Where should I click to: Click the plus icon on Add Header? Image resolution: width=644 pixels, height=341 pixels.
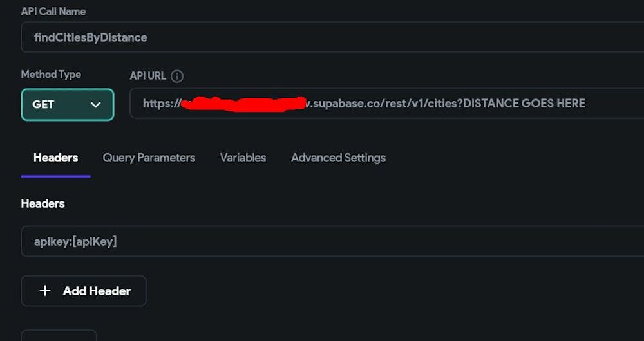(45, 291)
